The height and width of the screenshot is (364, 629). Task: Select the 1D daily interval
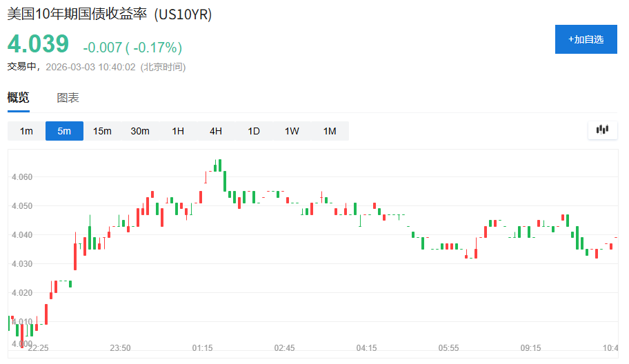coord(254,131)
